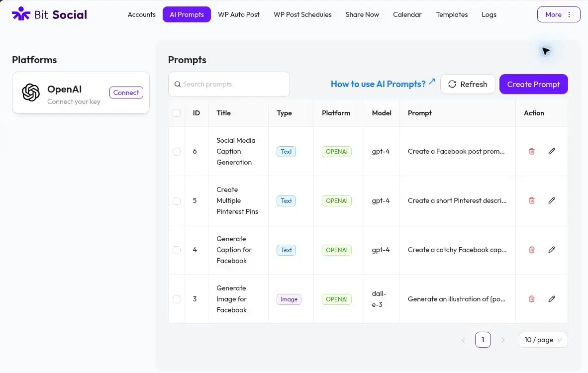Image resolution: width=588 pixels, height=373 pixels.
Task: Go to next page arrow
Action: [503, 340]
